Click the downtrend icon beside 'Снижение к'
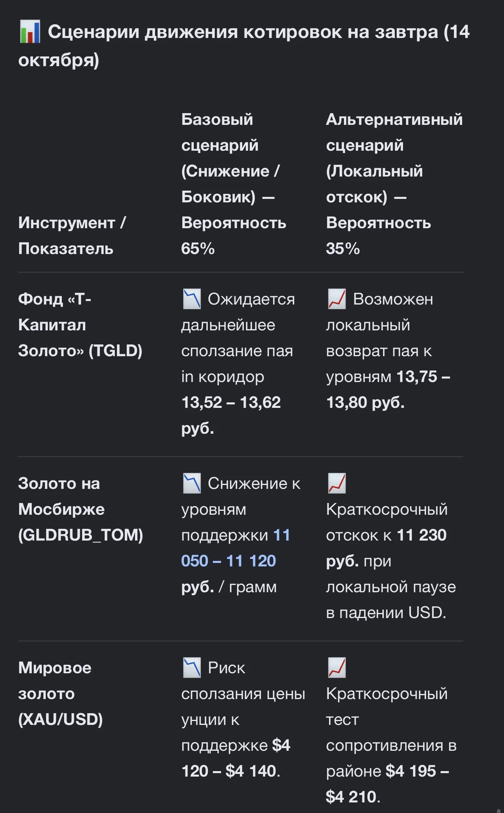This screenshot has height=813, width=504. coord(192,483)
